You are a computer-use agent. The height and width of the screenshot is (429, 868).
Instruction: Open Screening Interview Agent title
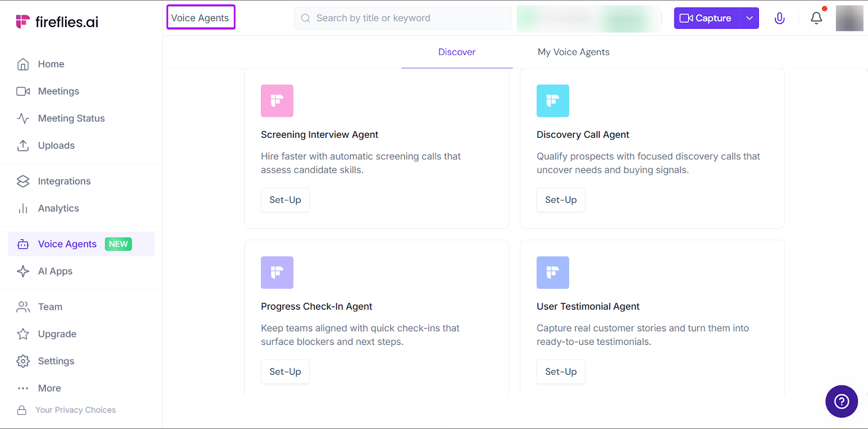pos(320,135)
